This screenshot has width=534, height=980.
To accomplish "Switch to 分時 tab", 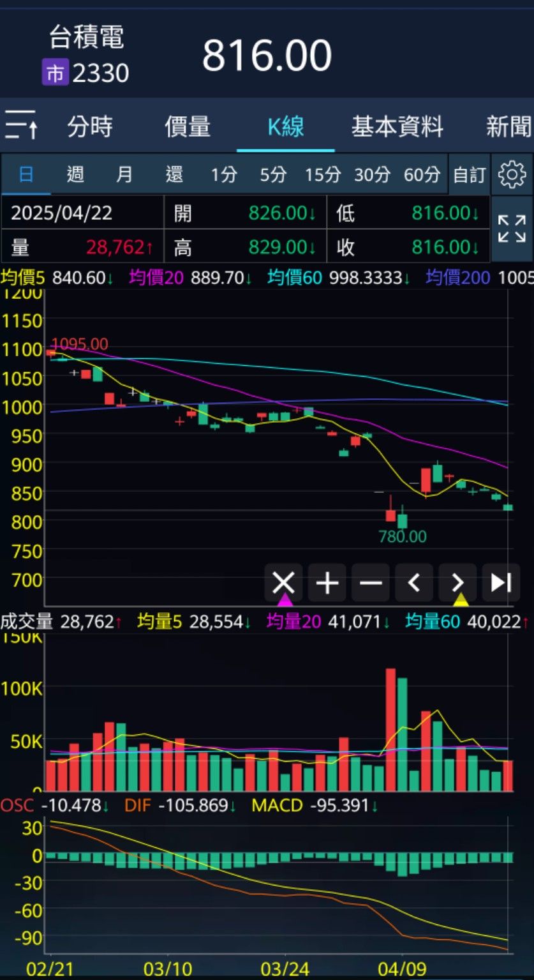I will click(90, 126).
